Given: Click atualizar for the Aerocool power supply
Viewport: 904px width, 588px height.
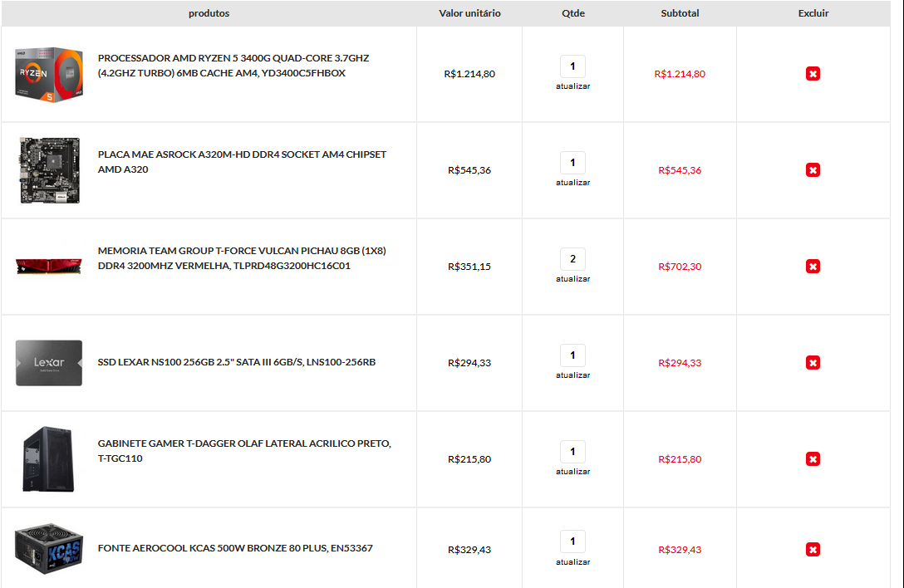Looking at the screenshot, I should (572, 561).
